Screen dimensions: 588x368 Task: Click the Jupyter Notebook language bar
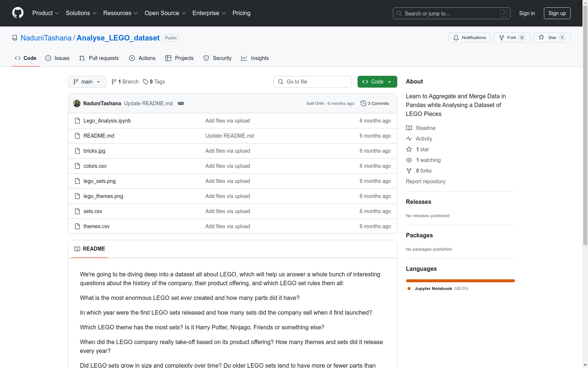[x=460, y=281]
